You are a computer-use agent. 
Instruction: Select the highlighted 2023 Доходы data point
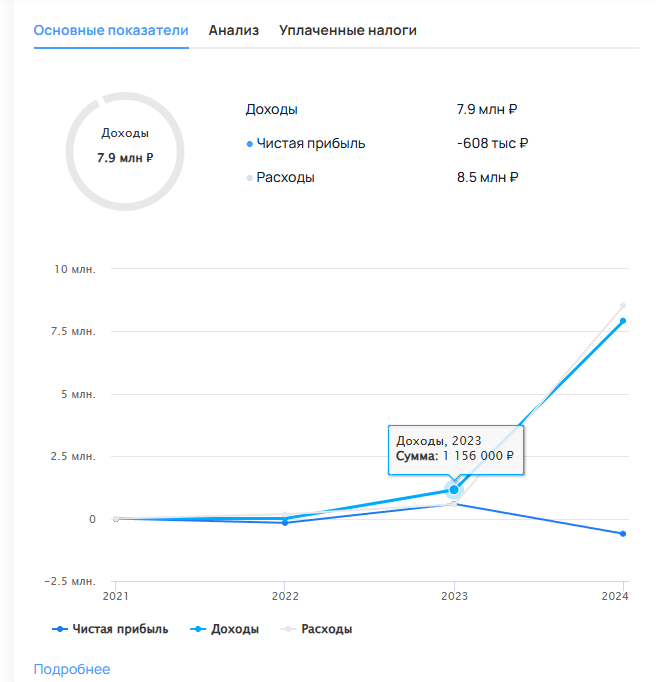454,490
